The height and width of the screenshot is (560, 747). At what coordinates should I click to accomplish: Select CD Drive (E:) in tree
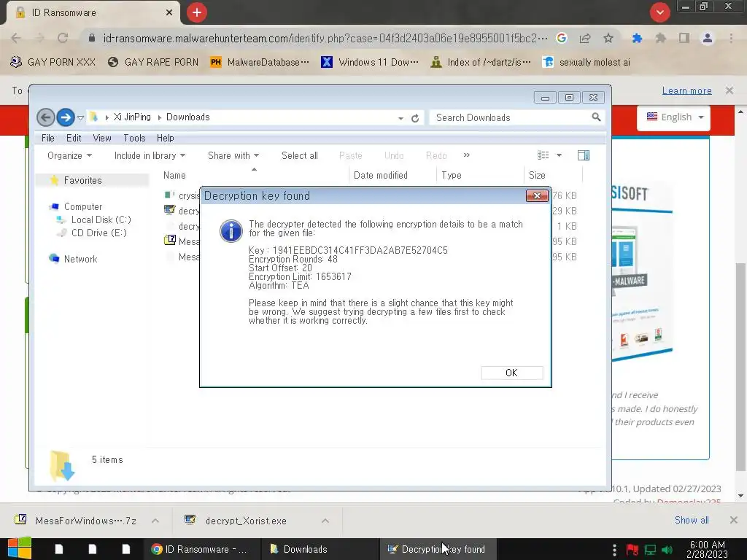pyautogui.click(x=99, y=233)
